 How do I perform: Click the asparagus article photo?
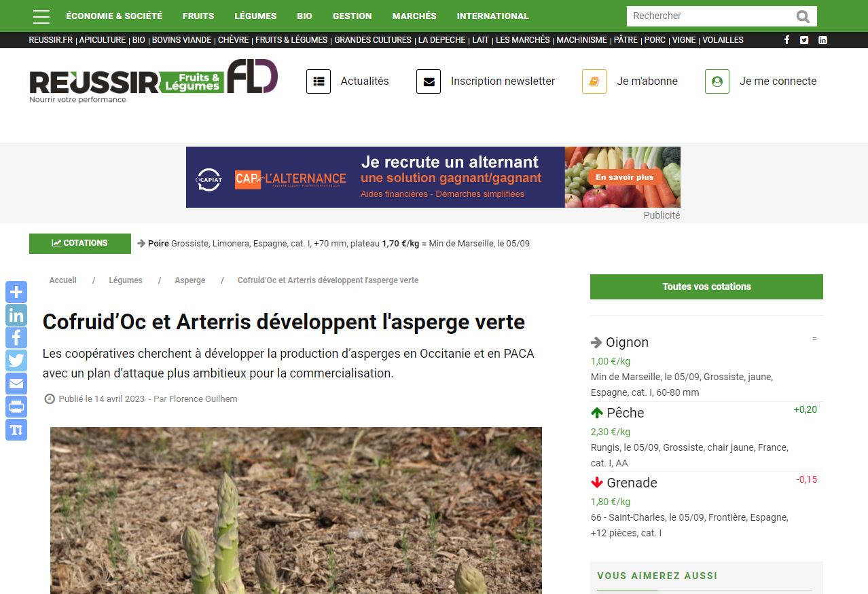(296, 511)
